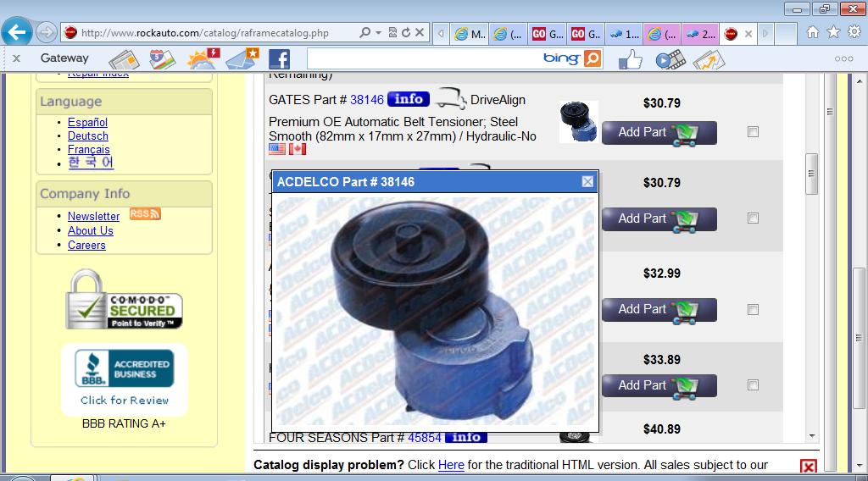Click Add Part for the $33.89 item
Image resolution: width=868 pixels, height=481 pixels.
pyautogui.click(x=659, y=385)
